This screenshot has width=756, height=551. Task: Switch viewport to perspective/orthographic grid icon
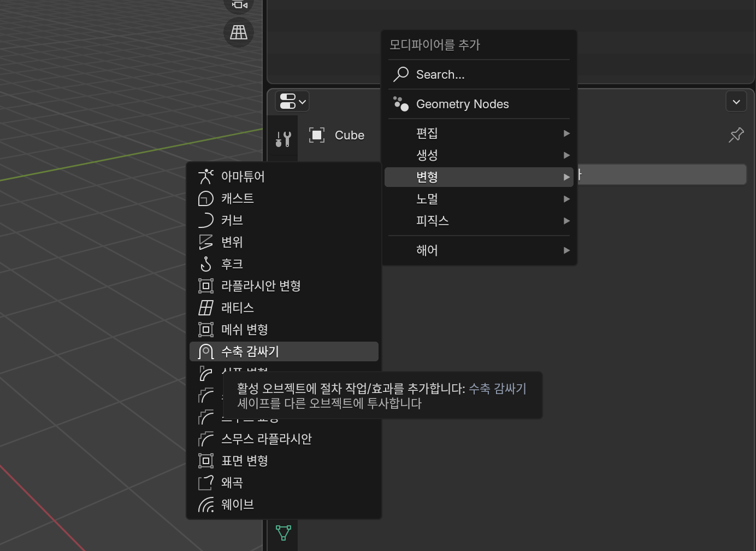[x=239, y=32]
